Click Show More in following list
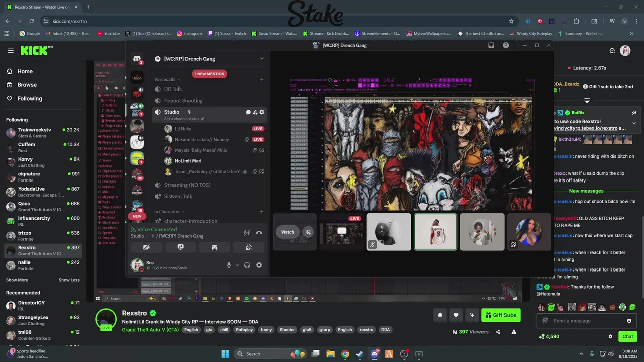 pyautogui.click(x=17, y=280)
